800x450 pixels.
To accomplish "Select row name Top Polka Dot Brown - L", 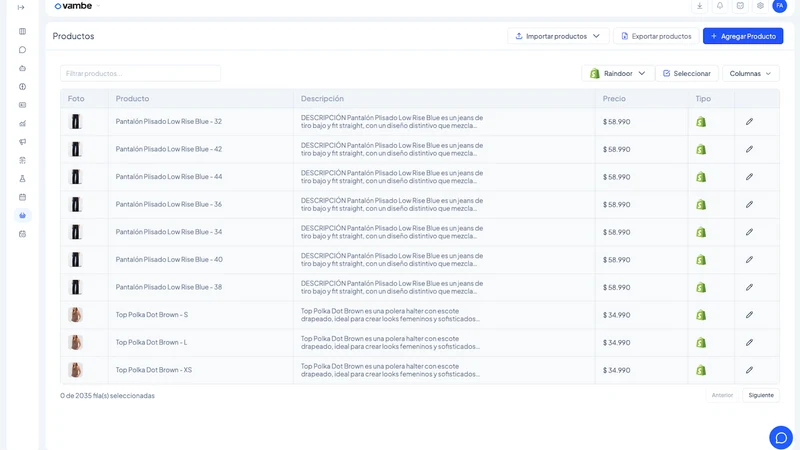I will tap(151, 342).
